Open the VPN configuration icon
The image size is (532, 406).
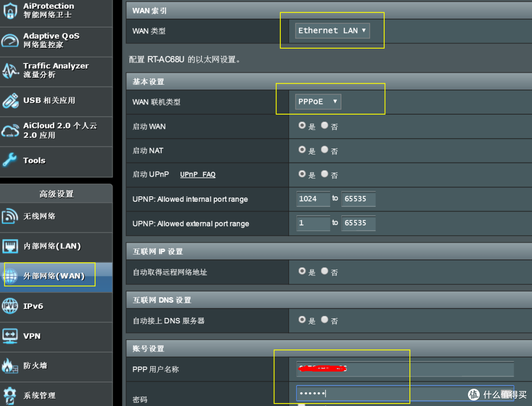tap(31, 336)
